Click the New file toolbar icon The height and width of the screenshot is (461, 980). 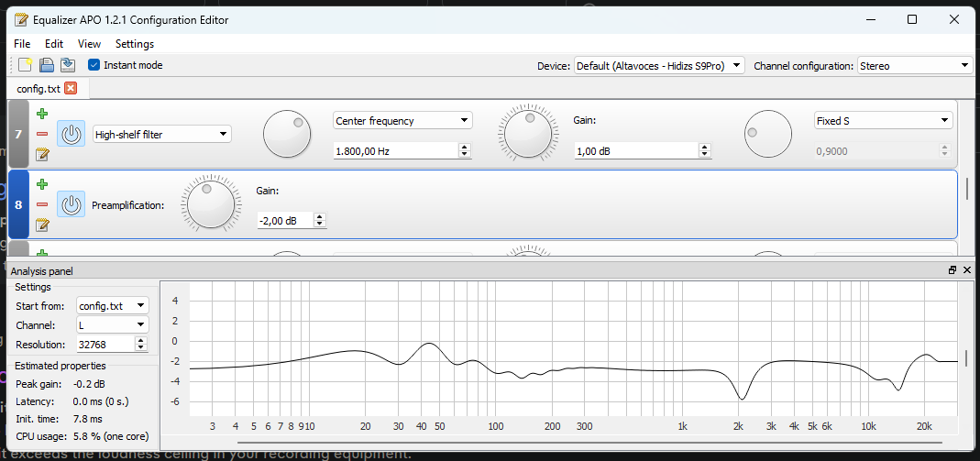[25, 65]
